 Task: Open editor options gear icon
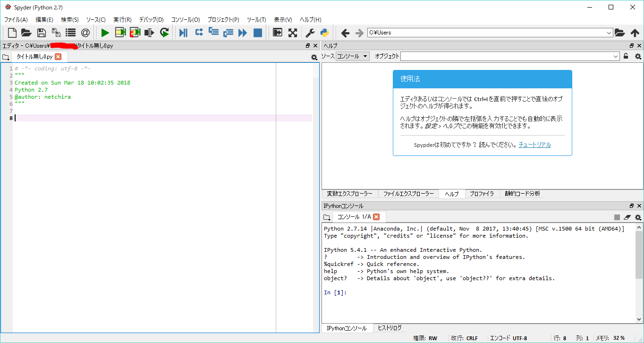click(x=314, y=57)
